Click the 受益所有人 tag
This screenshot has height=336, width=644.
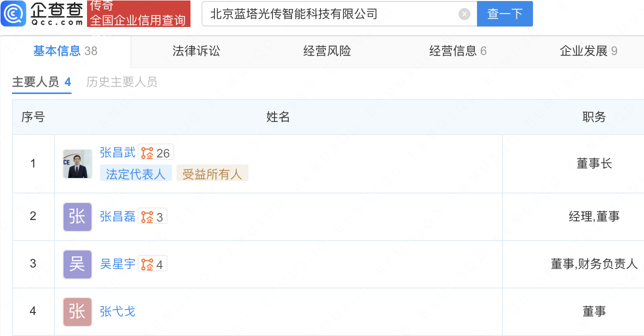[x=212, y=173]
